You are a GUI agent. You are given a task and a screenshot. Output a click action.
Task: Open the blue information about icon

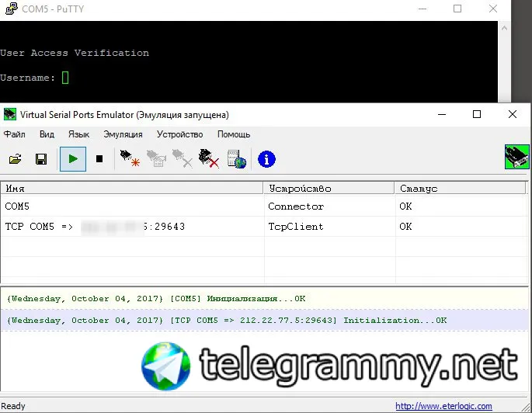coord(266,159)
